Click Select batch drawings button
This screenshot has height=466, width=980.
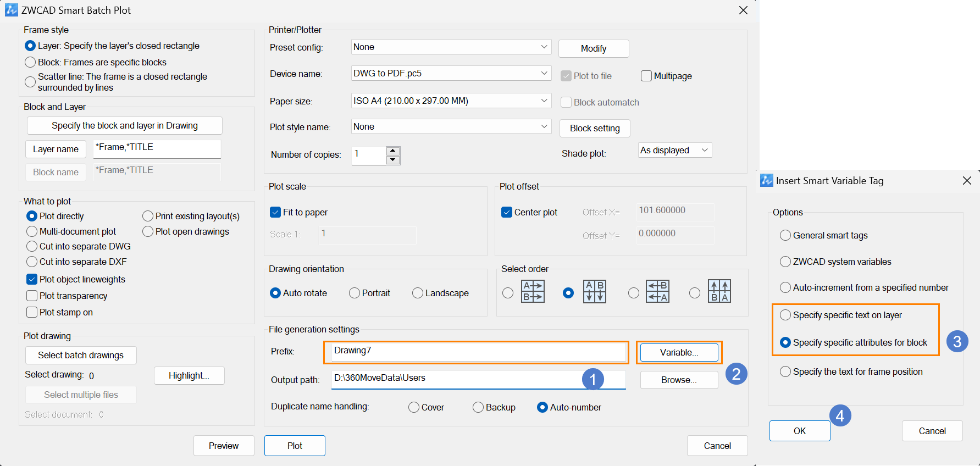[81, 355]
